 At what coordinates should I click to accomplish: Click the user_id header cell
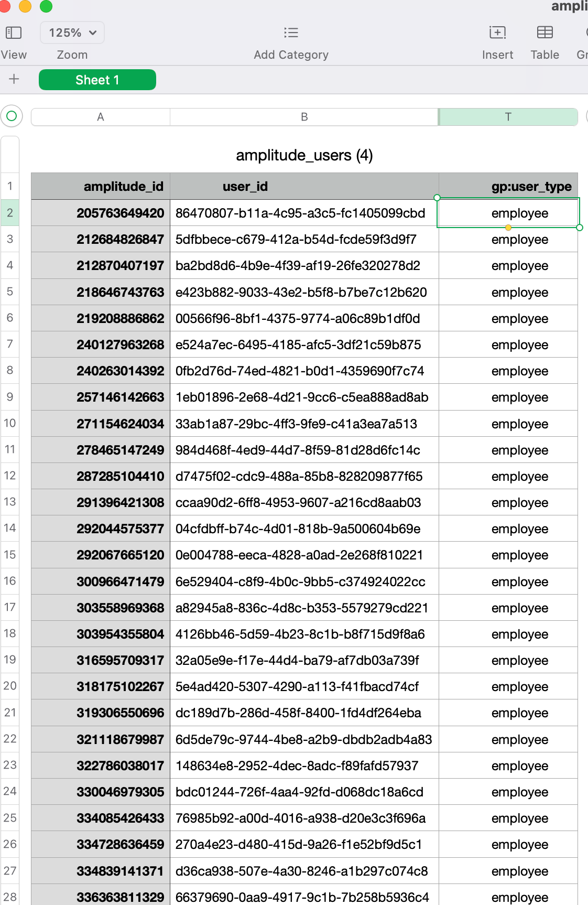[x=304, y=186]
